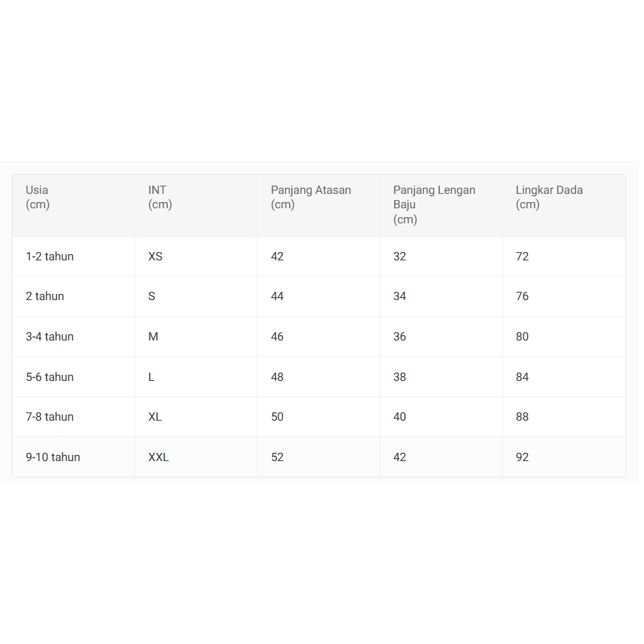Select size XS cell
The height and width of the screenshot is (644, 644).
pyautogui.click(x=156, y=256)
